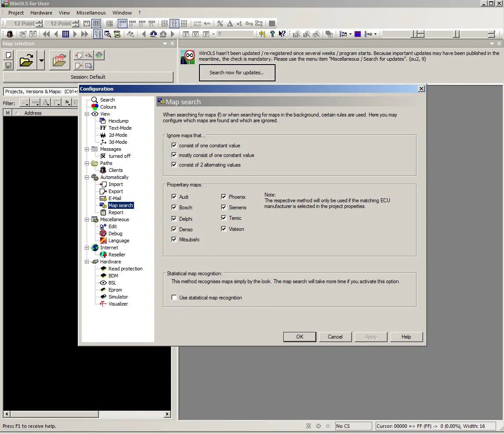Click the 'Session: Default' button
Viewport: 504px width, 434px height.
pos(88,77)
